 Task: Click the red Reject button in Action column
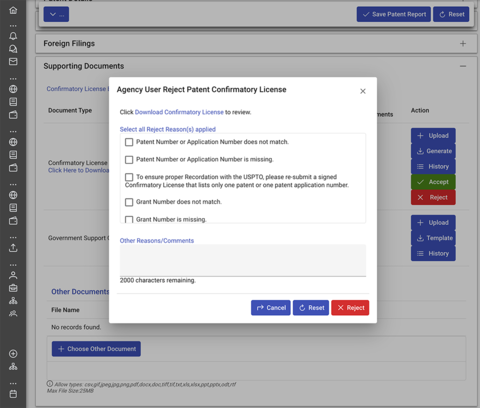click(433, 197)
